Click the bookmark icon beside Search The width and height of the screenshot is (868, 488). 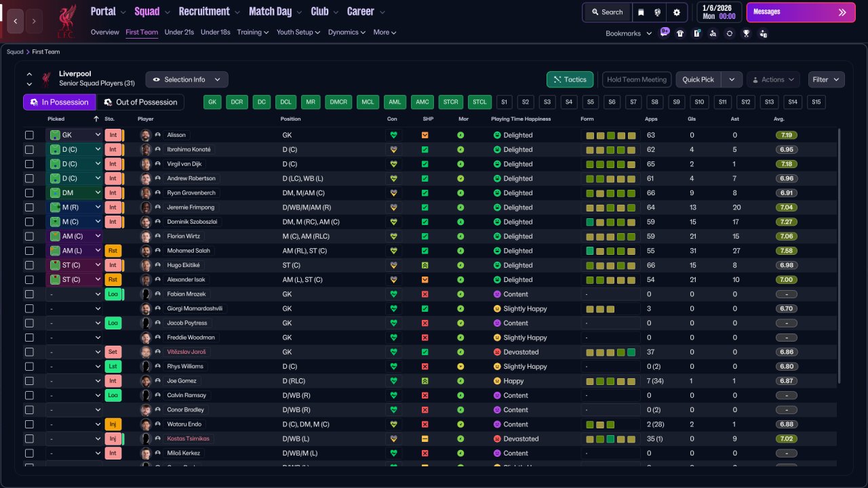pyautogui.click(x=641, y=12)
